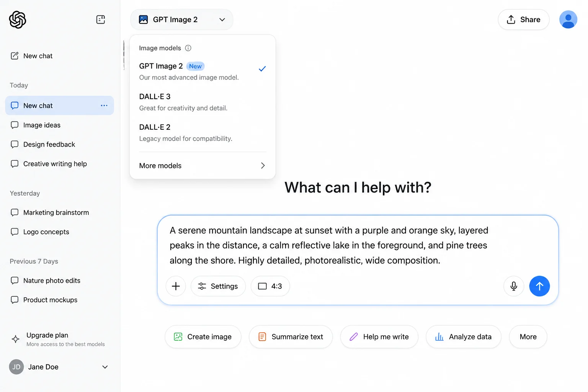Open the prompt Settings button
Screen dimensions: 588x392
tap(218, 286)
